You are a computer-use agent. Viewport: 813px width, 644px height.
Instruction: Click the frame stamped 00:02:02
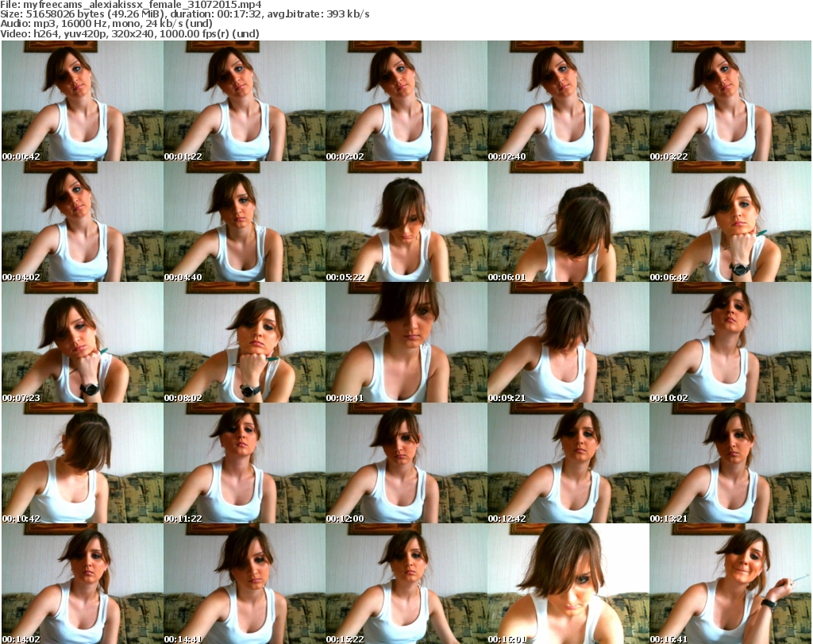tap(406, 101)
